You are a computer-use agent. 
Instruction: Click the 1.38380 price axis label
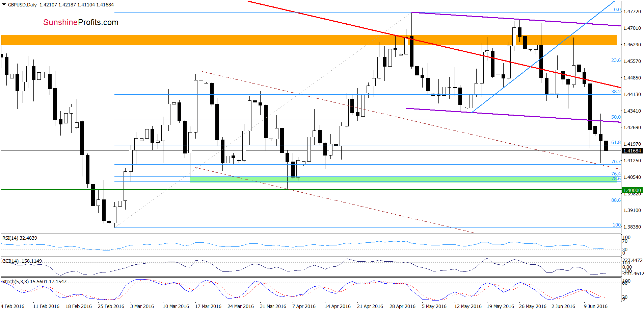pyautogui.click(x=632, y=227)
